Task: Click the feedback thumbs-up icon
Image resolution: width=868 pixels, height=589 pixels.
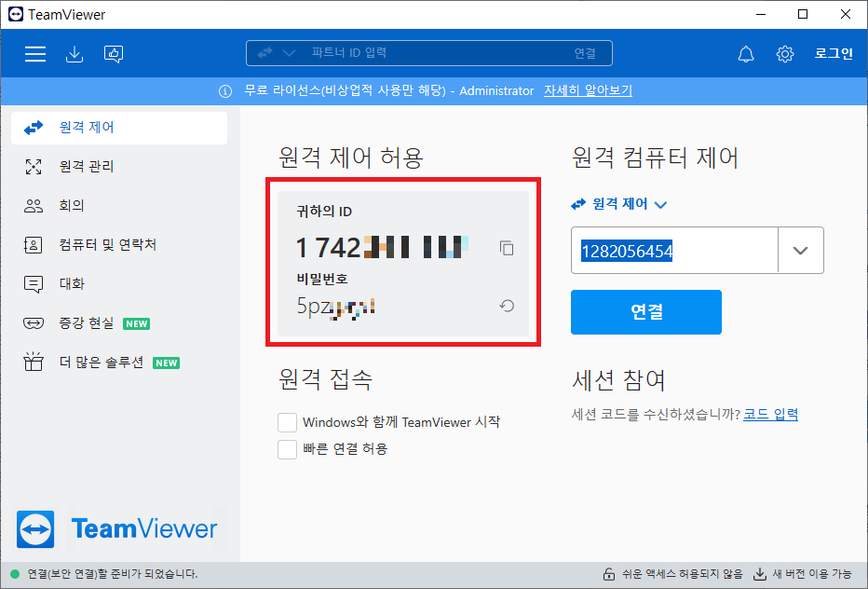Action: tap(114, 54)
